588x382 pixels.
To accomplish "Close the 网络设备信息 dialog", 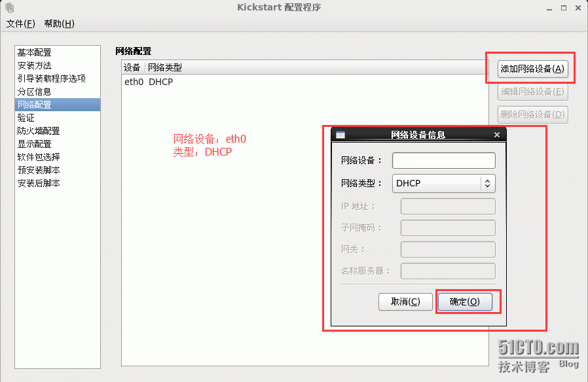I will (497, 135).
